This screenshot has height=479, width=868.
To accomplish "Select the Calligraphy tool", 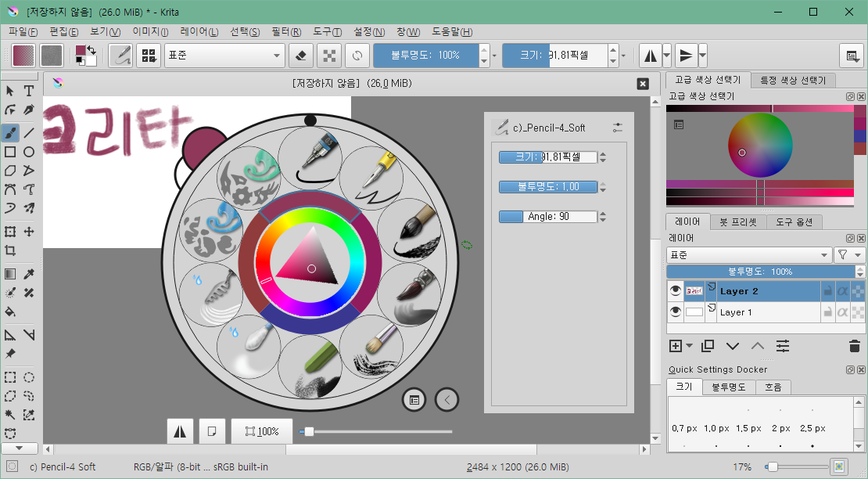I will (29, 110).
